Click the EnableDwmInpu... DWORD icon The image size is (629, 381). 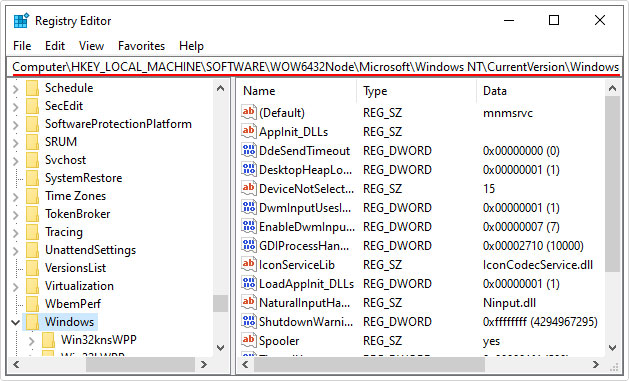[x=249, y=226]
